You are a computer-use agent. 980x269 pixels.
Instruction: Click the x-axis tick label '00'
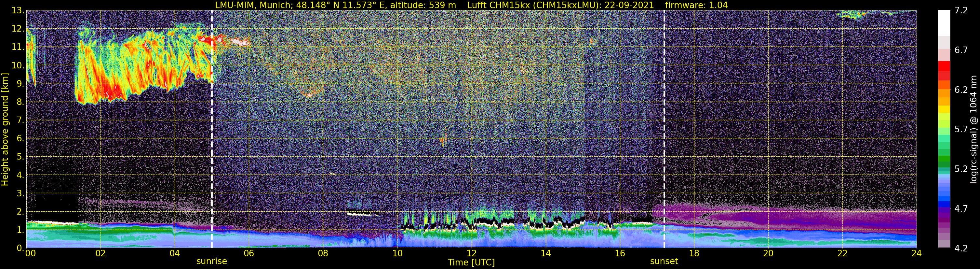point(31,253)
